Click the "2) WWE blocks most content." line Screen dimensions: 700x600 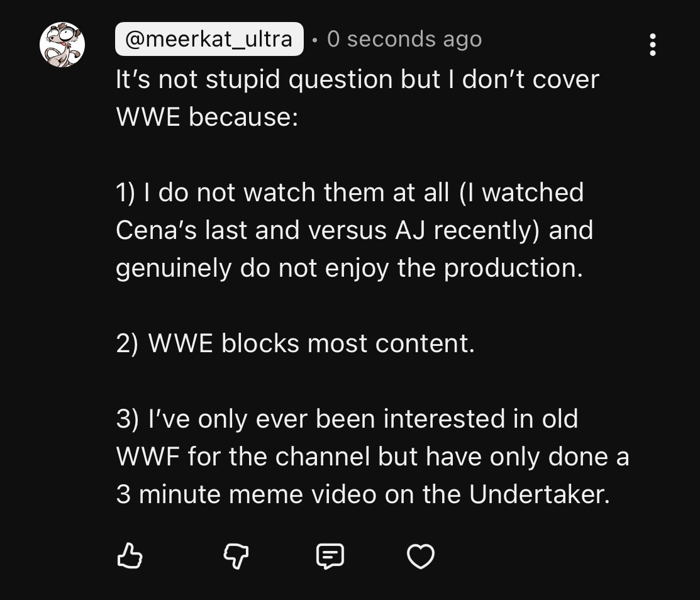[x=295, y=343]
